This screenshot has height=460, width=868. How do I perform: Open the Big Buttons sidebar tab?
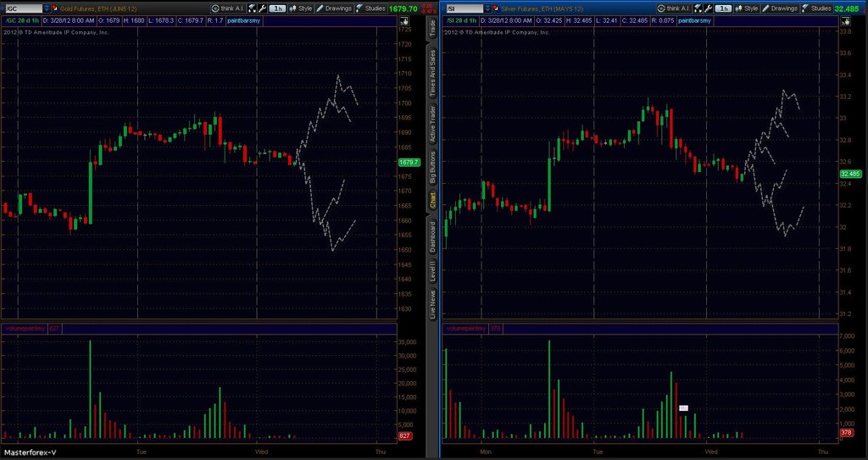[432, 167]
